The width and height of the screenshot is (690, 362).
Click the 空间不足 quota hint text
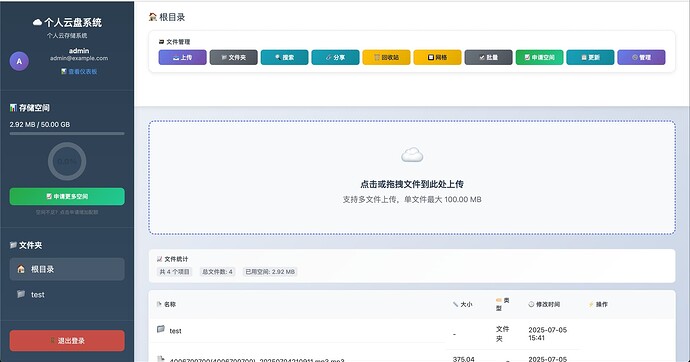coord(67,212)
